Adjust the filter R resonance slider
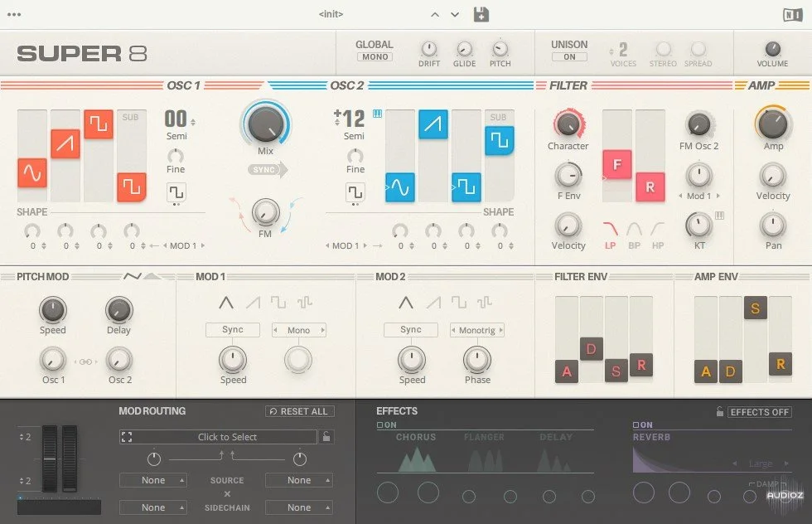812x524 pixels. pos(650,187)
